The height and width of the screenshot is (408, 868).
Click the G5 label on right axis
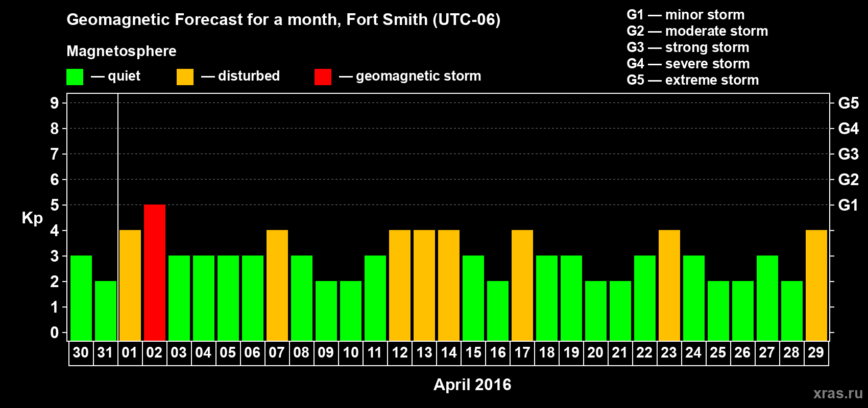click(x=848, y=103)
